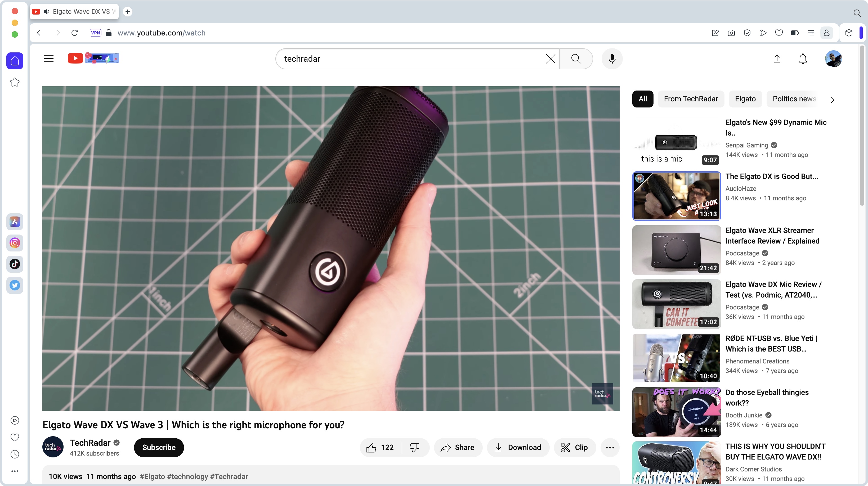Click the Download button
Viewport: 868px width, 486px height.
tap(518, 448)
